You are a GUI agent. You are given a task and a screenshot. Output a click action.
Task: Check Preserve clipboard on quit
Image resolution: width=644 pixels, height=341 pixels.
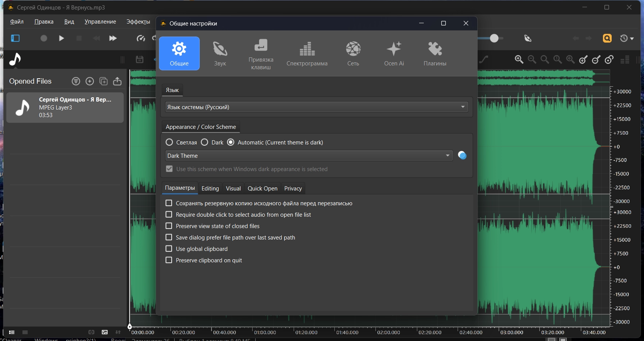169,260
